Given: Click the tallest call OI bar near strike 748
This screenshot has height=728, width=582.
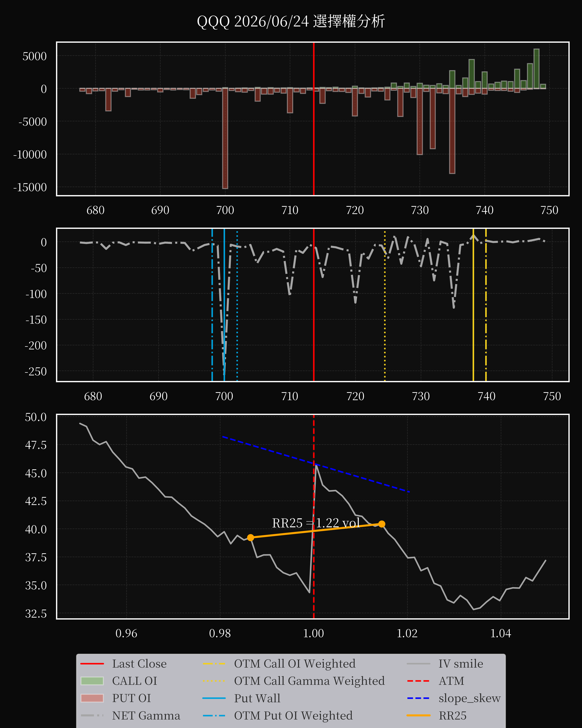Looking at the screenshot, I should [x=536, y=69].
